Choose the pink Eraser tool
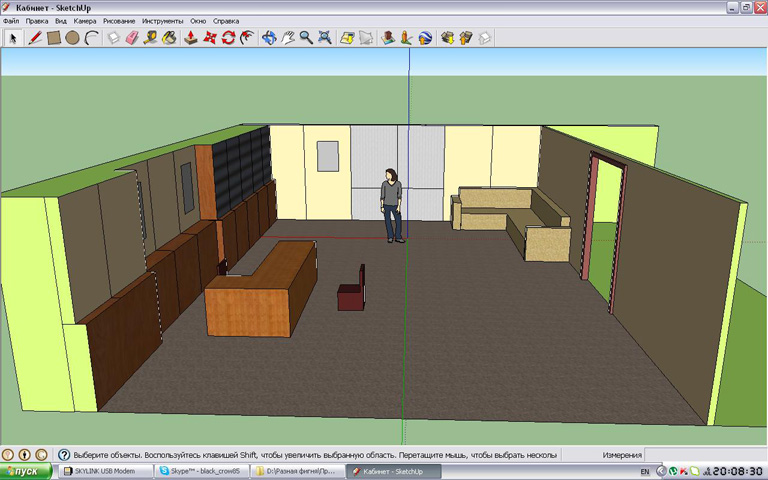 [x=132, y=38]
